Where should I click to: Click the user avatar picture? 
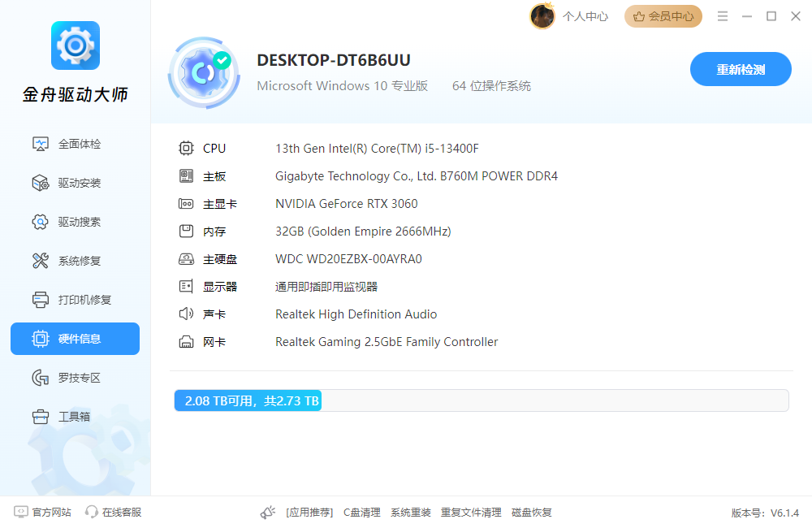click(x=542, y=16)
